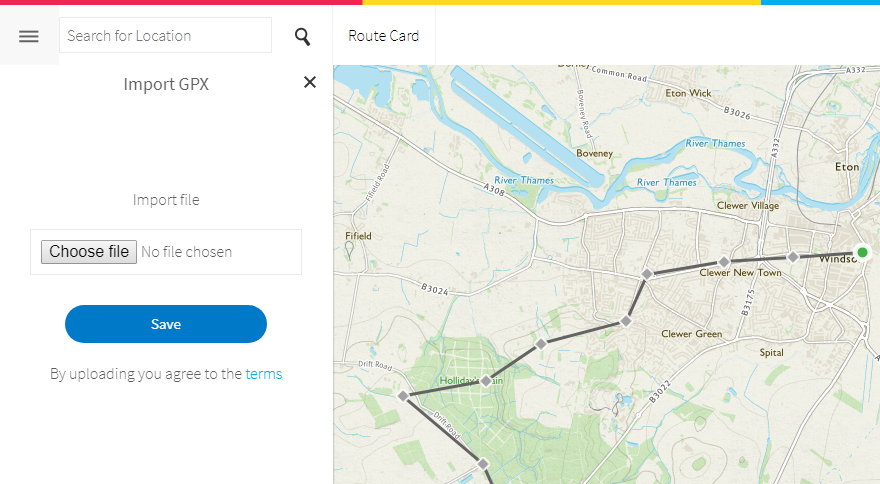Click the green route start marker
The image size is (880, 484).
point(862,252)
